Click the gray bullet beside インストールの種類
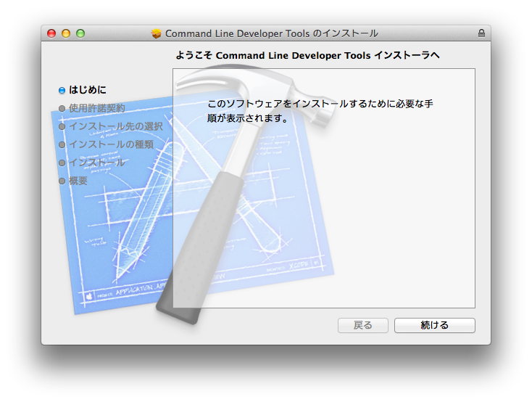This screenshot has height=402, width=532. (62, 145)
